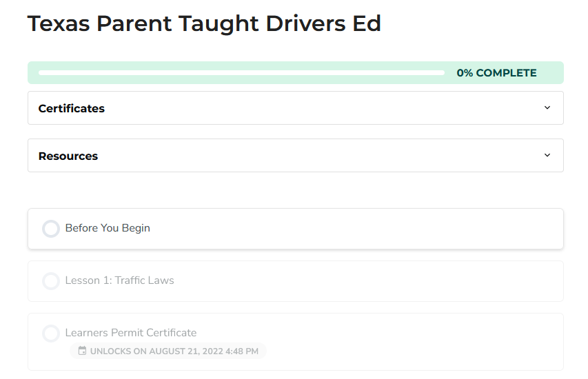Screen dimensions: 588x379
Task: Open the Before You Begin lesson
Action: (x=108, y=228)
